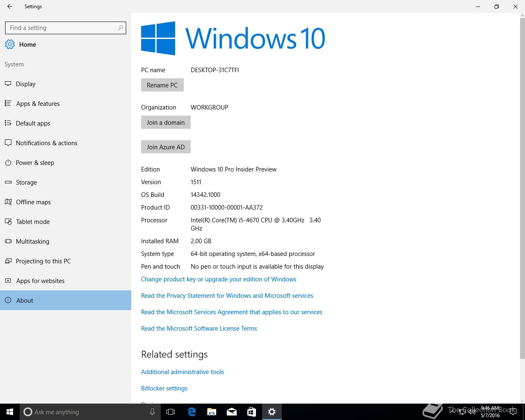Click Windows 10 Pro Insider Preview text

tap(234, 169)
